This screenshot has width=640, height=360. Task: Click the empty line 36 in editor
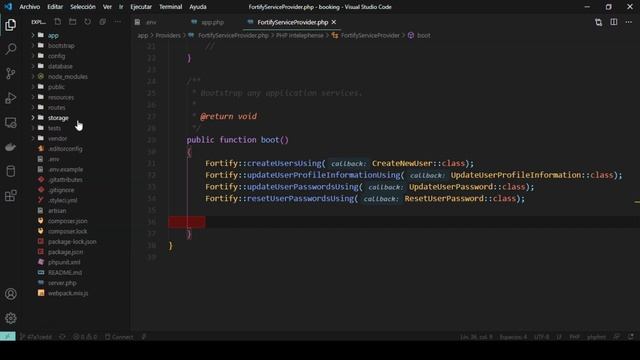pos(404,222)
